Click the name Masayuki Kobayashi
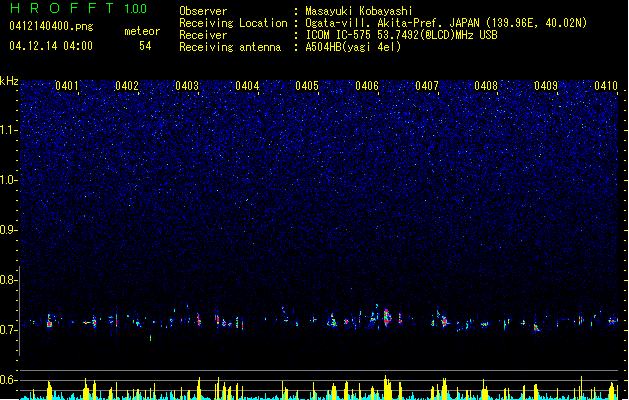The width and height of the screenshot is (629, 400). point(359,11)
